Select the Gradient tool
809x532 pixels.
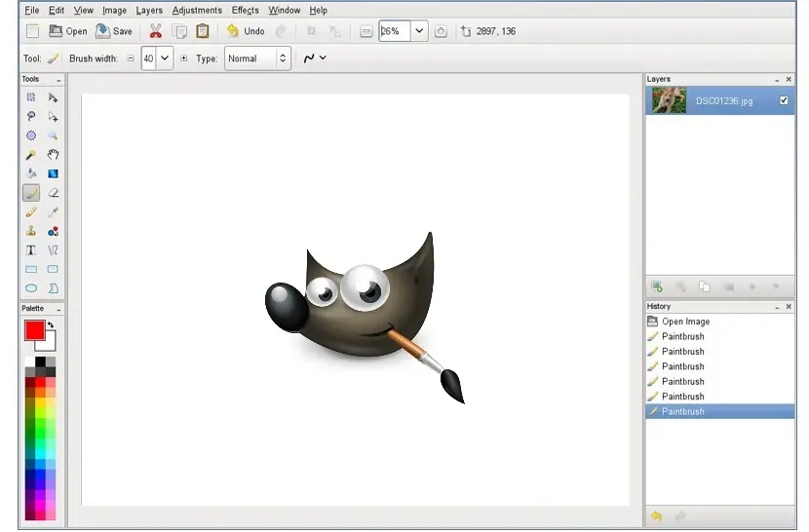(53, 173)
